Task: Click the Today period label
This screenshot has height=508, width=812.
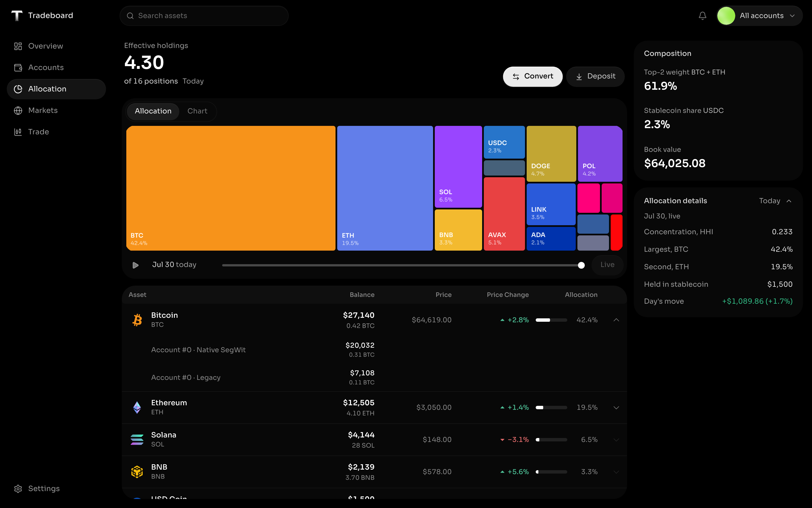Action: coord(193,81)
